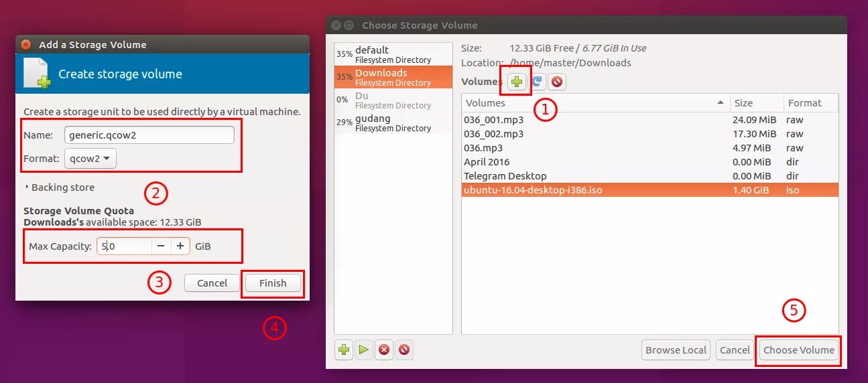Image resolution: width=868 pixels, height=383 pixels.
Task: Select the April 2016 volume row
Action: [x=649, y=162]
